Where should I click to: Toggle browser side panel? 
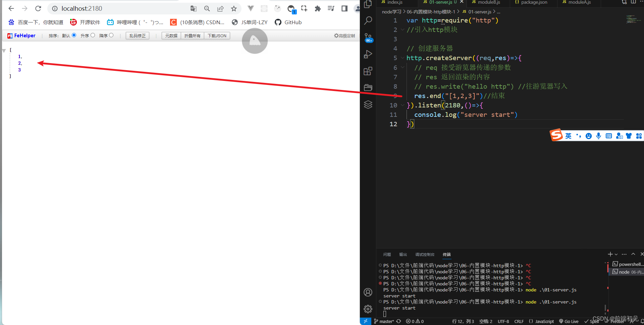click(344, 9)
